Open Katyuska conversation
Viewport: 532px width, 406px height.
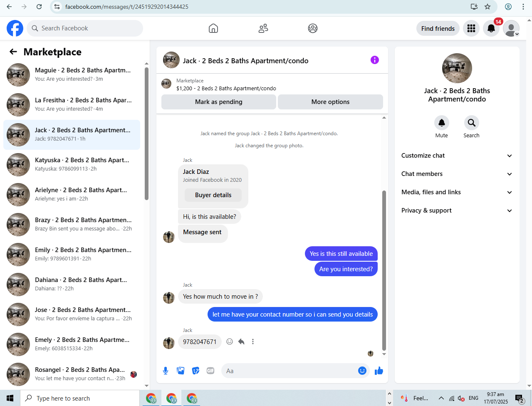coord(72,165)
